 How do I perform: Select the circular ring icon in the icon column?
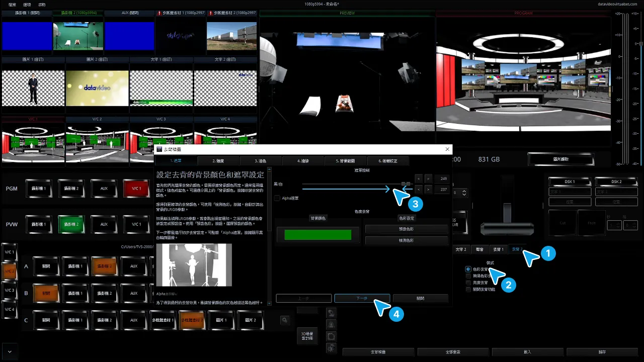coord(331,336)
